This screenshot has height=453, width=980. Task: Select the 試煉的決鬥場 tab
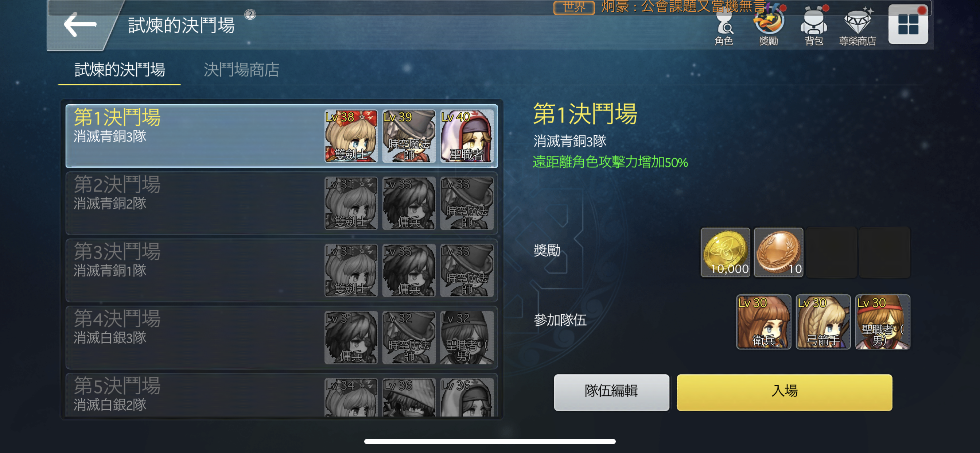coord(120,70)
